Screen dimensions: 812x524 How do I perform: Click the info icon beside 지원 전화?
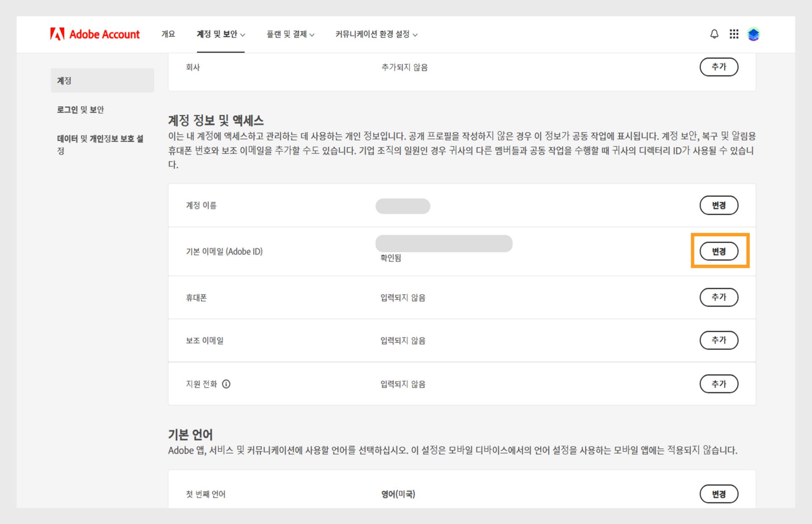click(226, 384)
